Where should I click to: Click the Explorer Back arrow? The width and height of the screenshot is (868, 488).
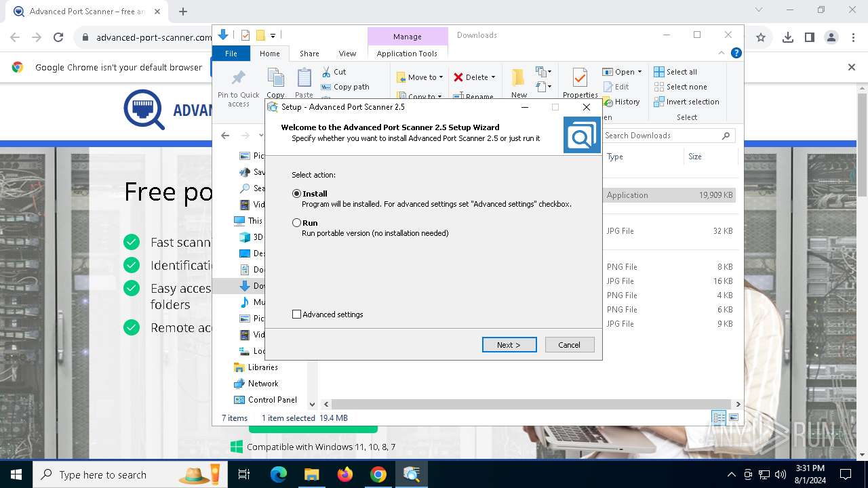(x=226, y=136)
